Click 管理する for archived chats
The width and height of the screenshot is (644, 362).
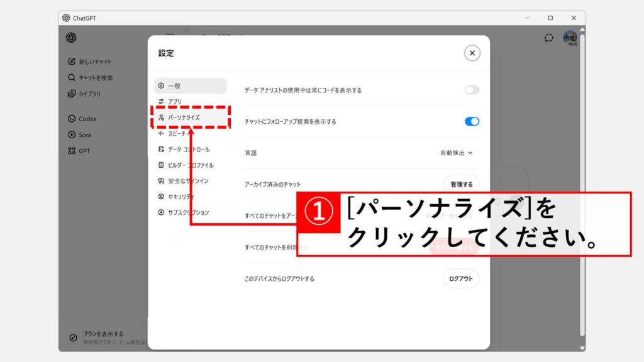coord(461,184)
